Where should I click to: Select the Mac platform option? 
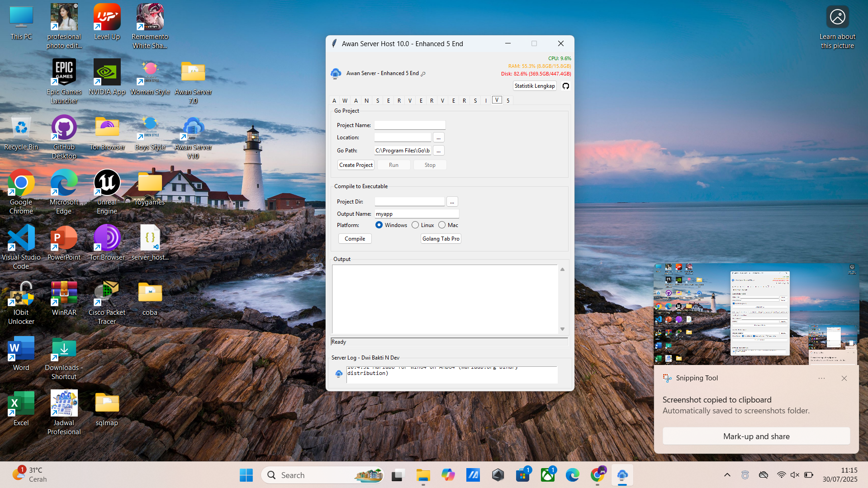click(x=442, y=225)
